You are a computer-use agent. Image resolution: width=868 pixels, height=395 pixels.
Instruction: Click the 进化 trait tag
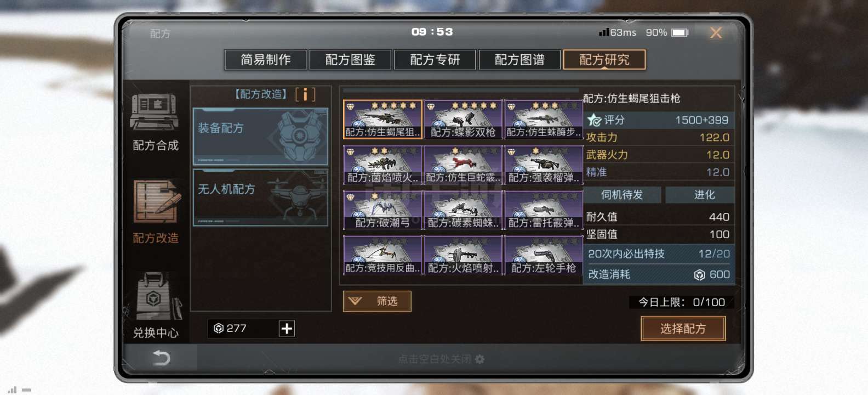tap(704, 195)
